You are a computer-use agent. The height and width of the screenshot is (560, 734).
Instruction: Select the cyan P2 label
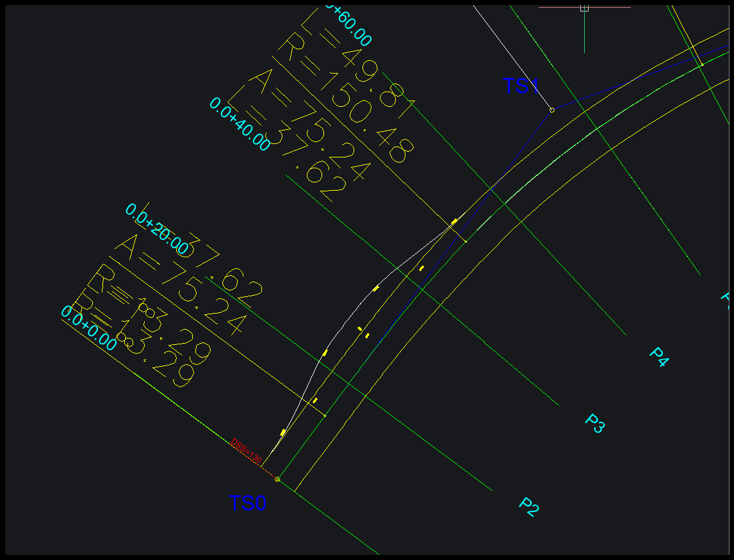pos(529,507)
